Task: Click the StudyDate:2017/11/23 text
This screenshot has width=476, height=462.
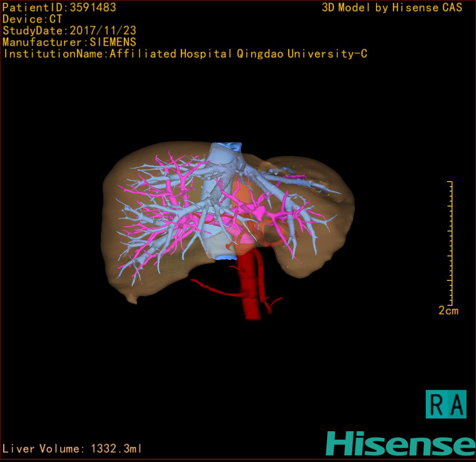Action: coord(70,31)
